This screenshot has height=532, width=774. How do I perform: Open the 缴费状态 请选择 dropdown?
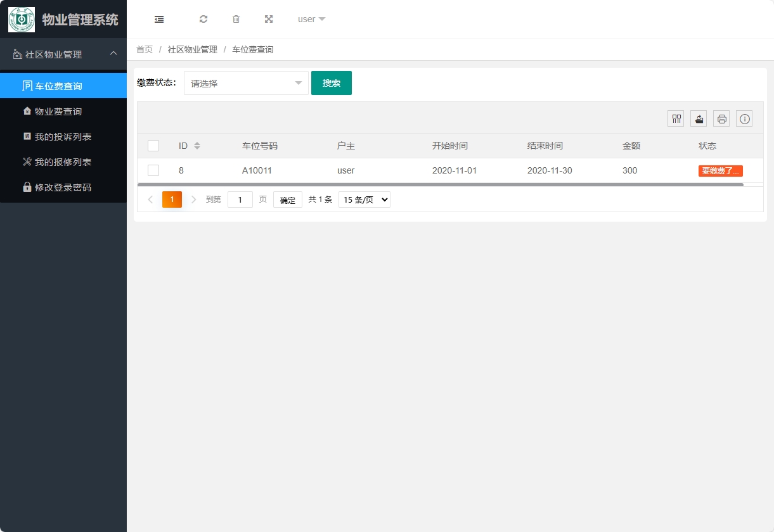click(246, 82)
